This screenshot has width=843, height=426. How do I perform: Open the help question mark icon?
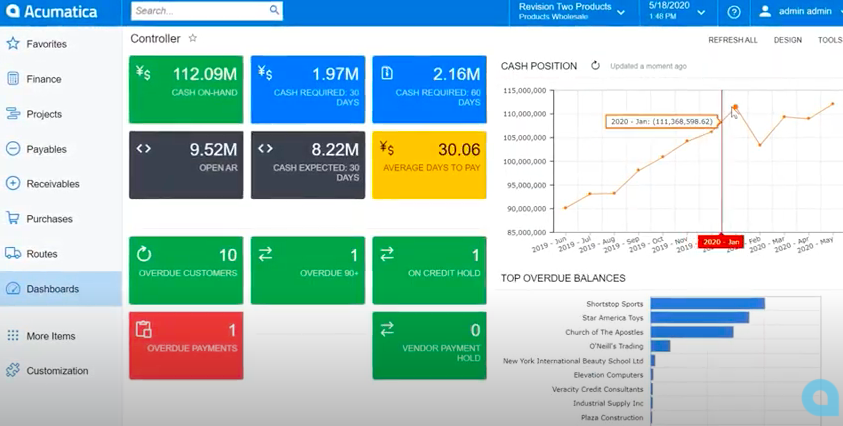click(734, 12)
